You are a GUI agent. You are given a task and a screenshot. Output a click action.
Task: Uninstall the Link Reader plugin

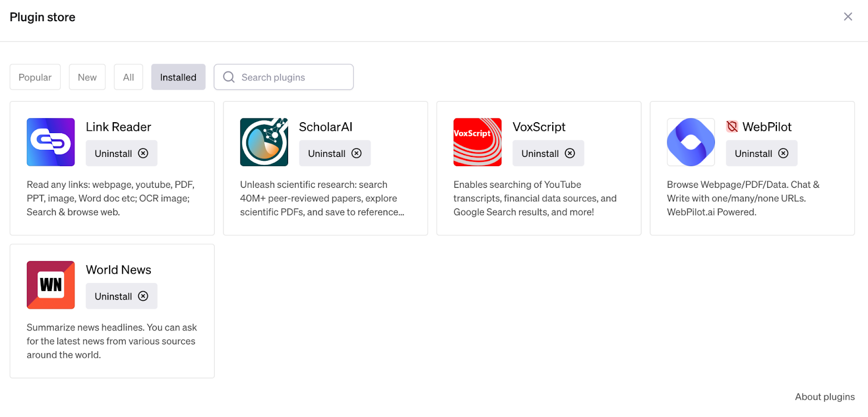click(x=122, y=154)
